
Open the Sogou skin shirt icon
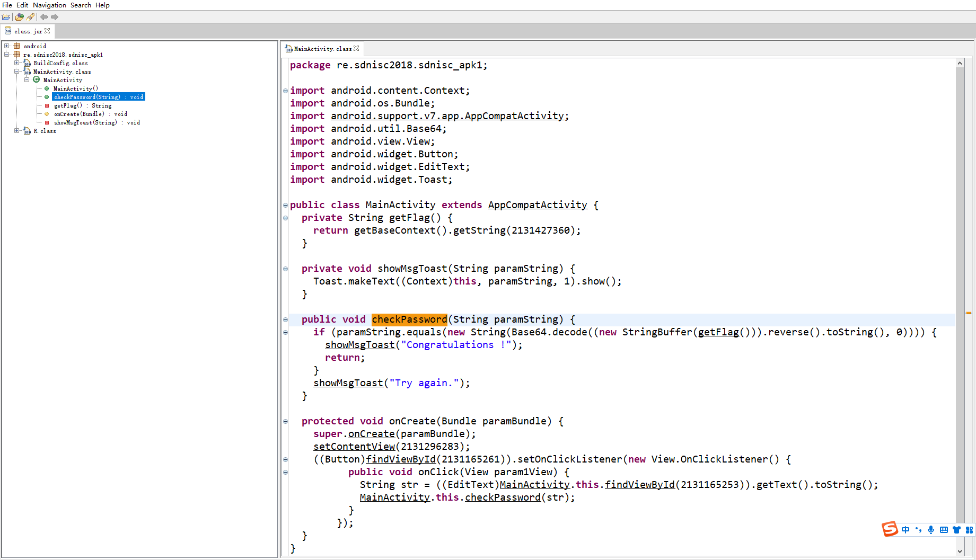click(956, 530)
